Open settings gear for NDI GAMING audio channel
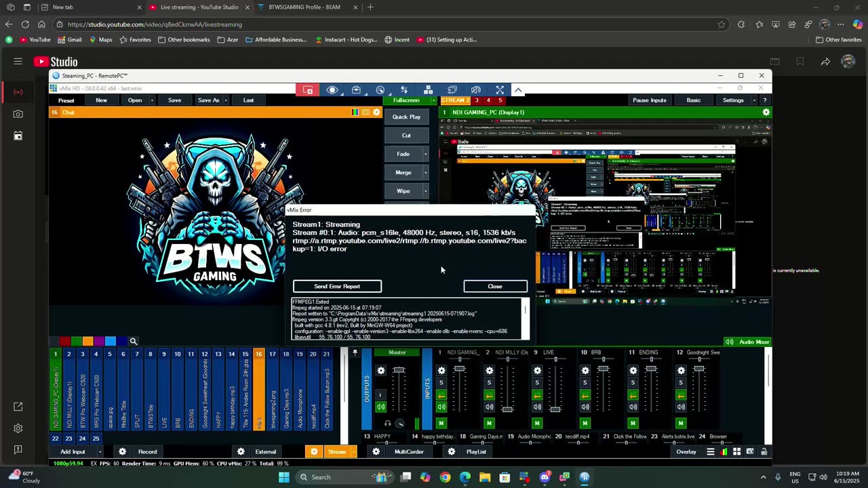Screen dimensions: 868x488 tap(441, 370)
